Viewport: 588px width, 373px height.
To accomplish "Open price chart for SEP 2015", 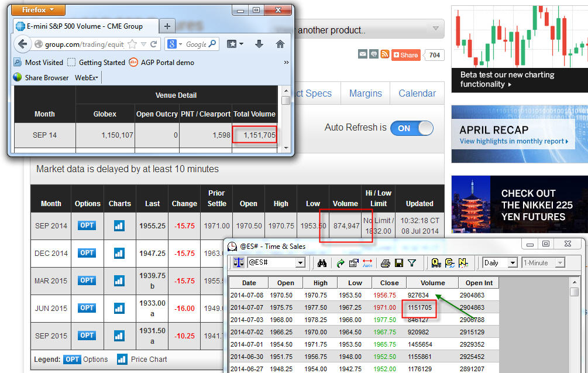I will pos(119,336).
